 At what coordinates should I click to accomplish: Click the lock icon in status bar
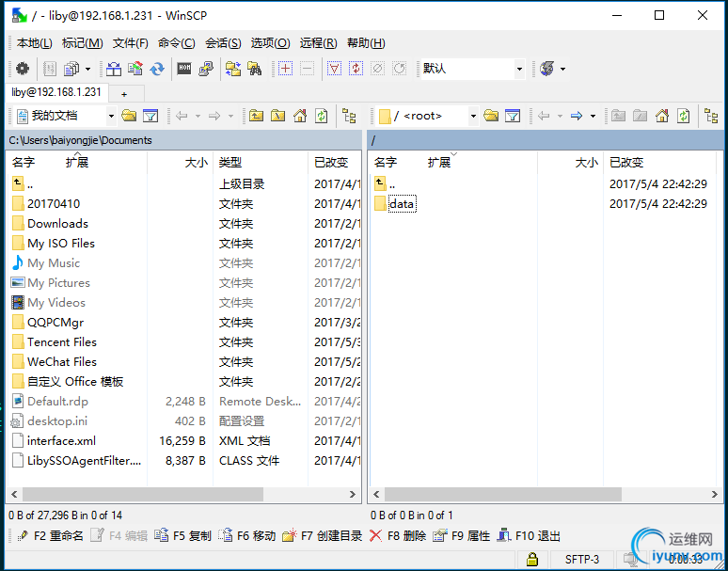click(532, 560)
